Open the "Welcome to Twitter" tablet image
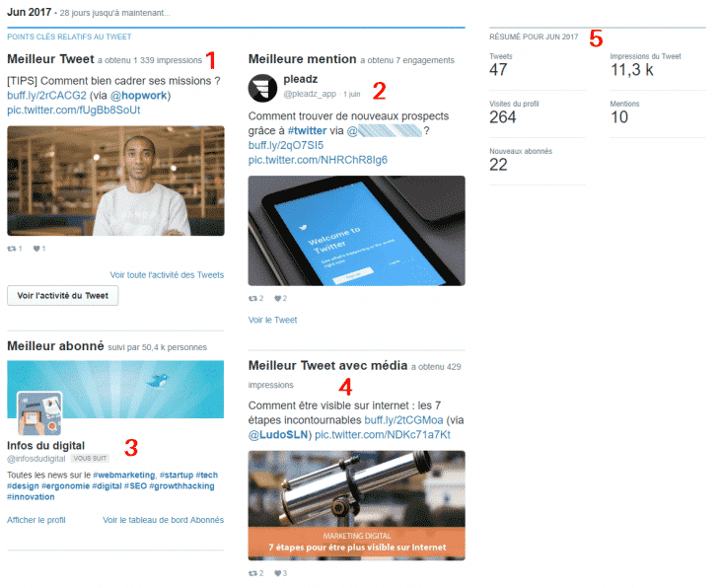This screenshot has height=588, width=720. click(x=356, y=230)
